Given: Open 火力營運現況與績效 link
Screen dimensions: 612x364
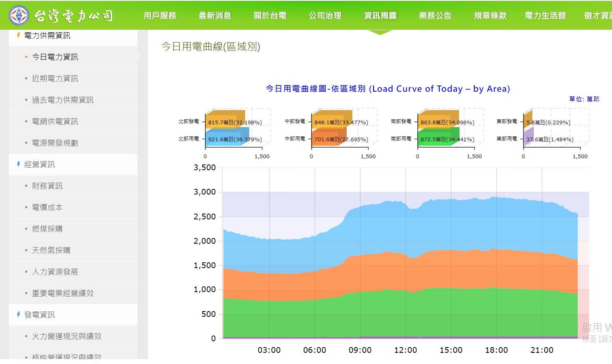Looking at the screenshot, I should click(x=73, y=336).
